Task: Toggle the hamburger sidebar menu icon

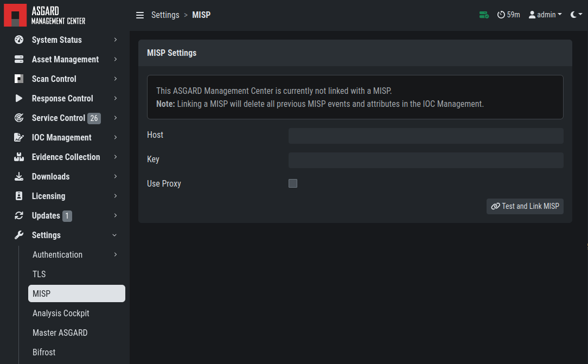Action: (140, 15)
